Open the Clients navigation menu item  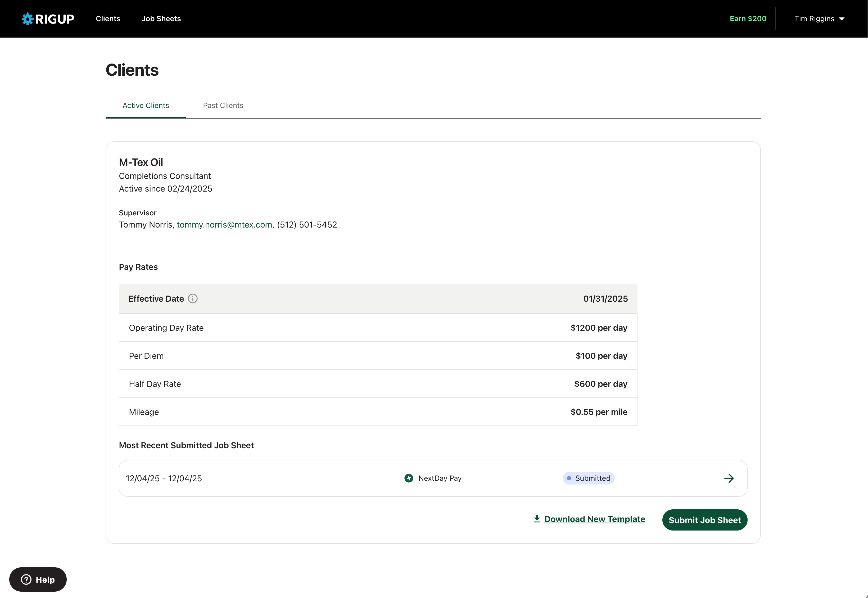(x=108, y=19)
